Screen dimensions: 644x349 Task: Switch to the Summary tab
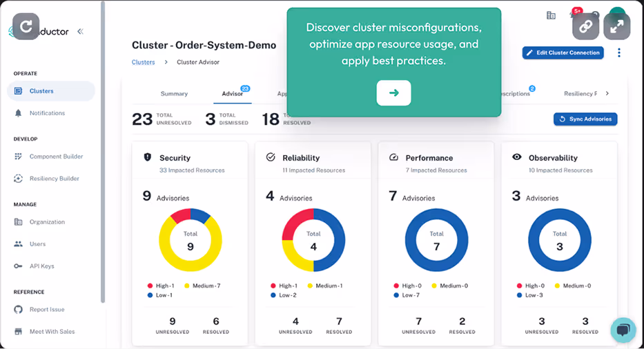click(x=174, y=94)
